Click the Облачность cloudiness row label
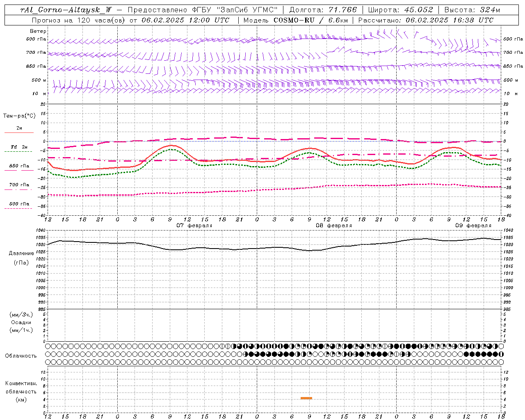 pos(21,356)
